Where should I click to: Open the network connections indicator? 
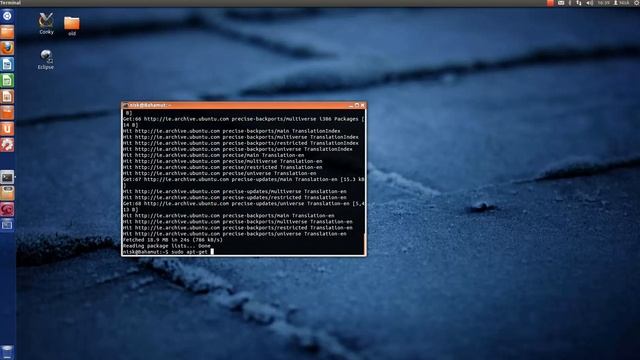pos(579,3)
